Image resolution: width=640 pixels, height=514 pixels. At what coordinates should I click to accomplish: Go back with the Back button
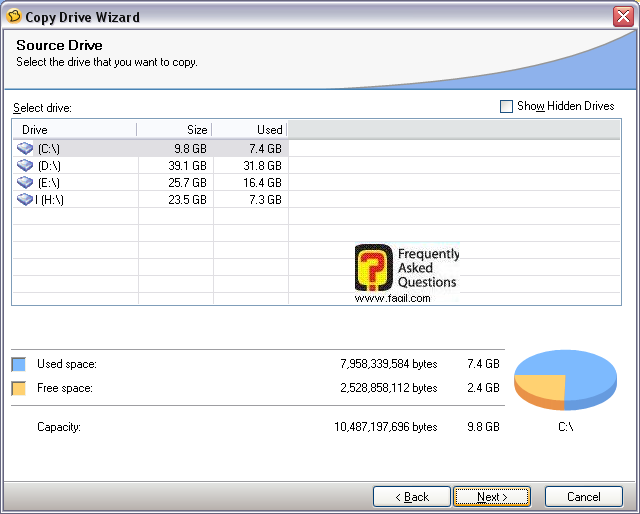(411, 496)
